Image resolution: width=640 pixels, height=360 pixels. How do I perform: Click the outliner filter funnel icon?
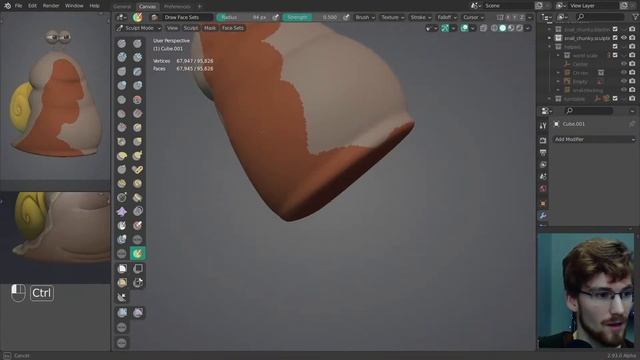(x=635, y=17)
